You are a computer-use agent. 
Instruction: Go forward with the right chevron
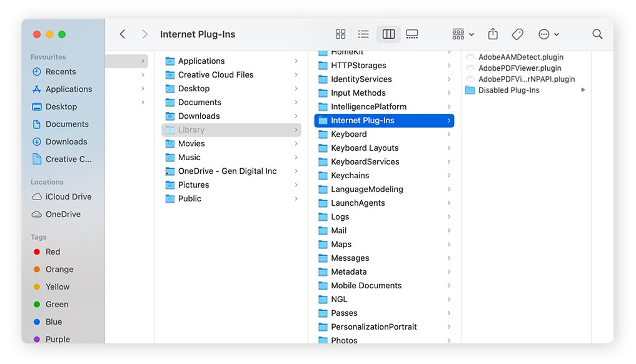coord(145,34)
